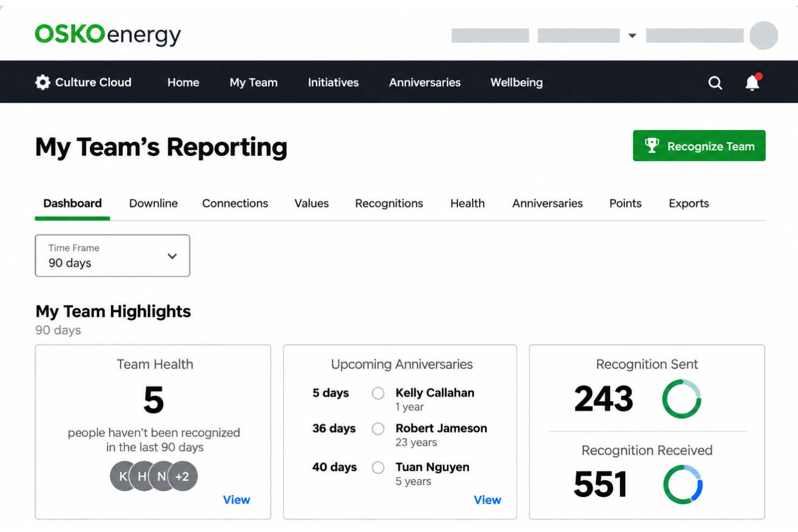Screen dimensions: 798x532
Task: Open My Team in navigation bar
Action: point(253,82)
